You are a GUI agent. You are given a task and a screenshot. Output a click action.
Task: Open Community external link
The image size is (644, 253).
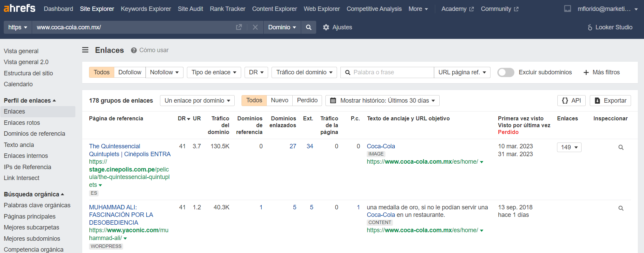tap(499, 9)
